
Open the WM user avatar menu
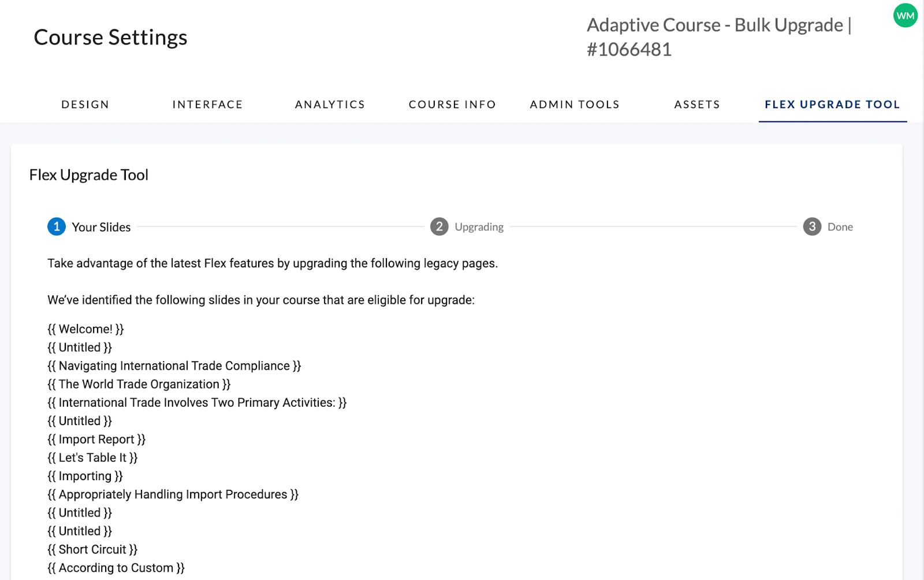pyautogui.click(x=905, y=16)
